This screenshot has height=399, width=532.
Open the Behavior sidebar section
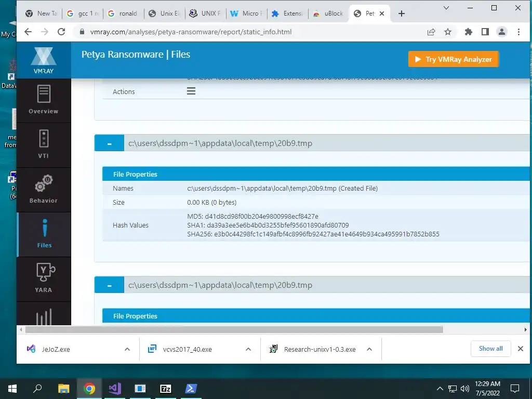pyautogui.click(x=44, y=190)
